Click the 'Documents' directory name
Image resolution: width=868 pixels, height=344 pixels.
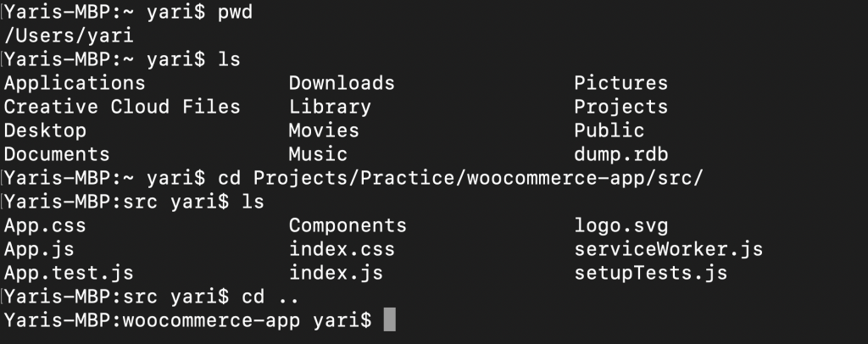coord(57,154)
